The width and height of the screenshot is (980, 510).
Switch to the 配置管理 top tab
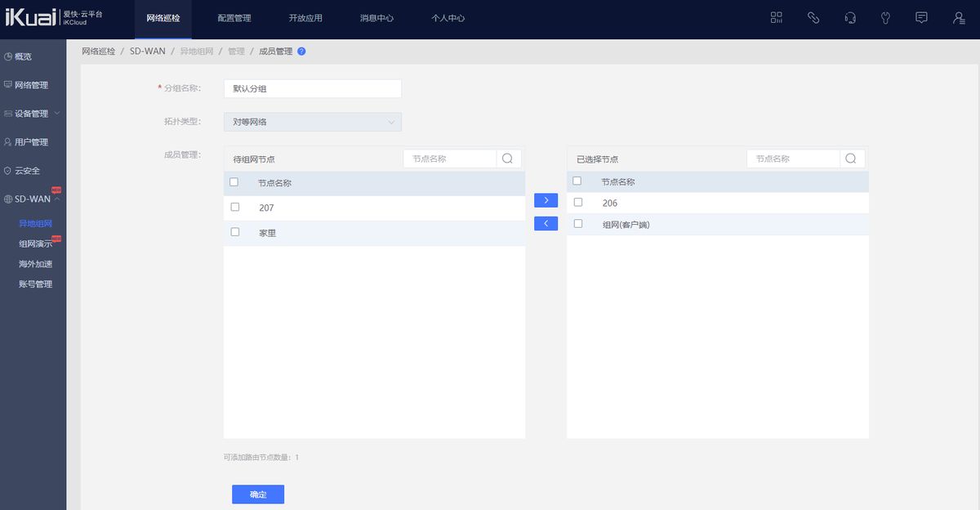pos(234,18)
